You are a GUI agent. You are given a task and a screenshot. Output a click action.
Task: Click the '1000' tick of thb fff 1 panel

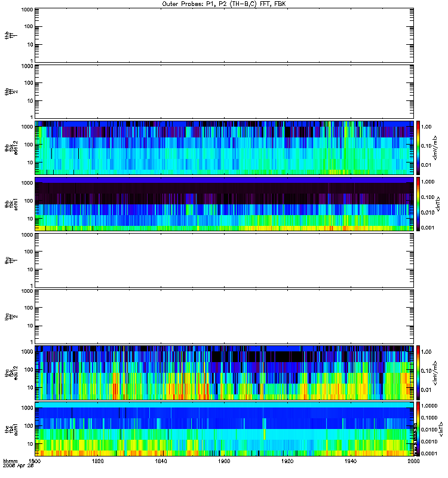pos(27,10)
